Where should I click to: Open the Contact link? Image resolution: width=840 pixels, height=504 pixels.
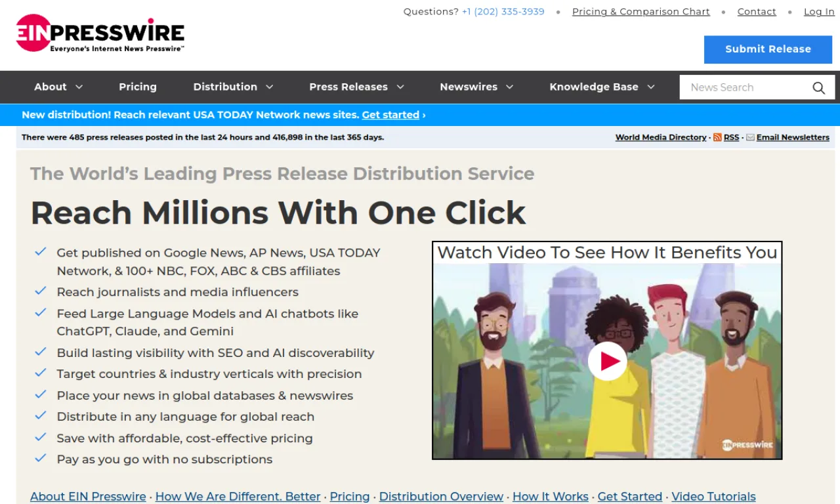[x=757, y=12]
